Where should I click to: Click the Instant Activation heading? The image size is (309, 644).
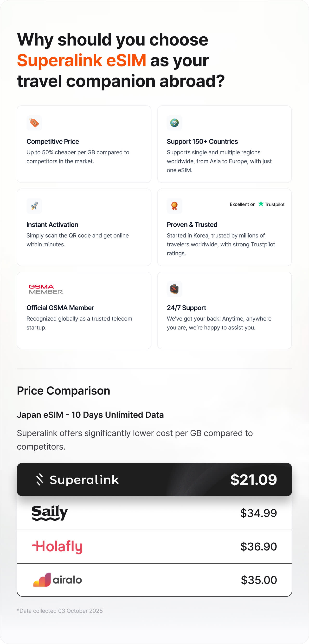52,224
